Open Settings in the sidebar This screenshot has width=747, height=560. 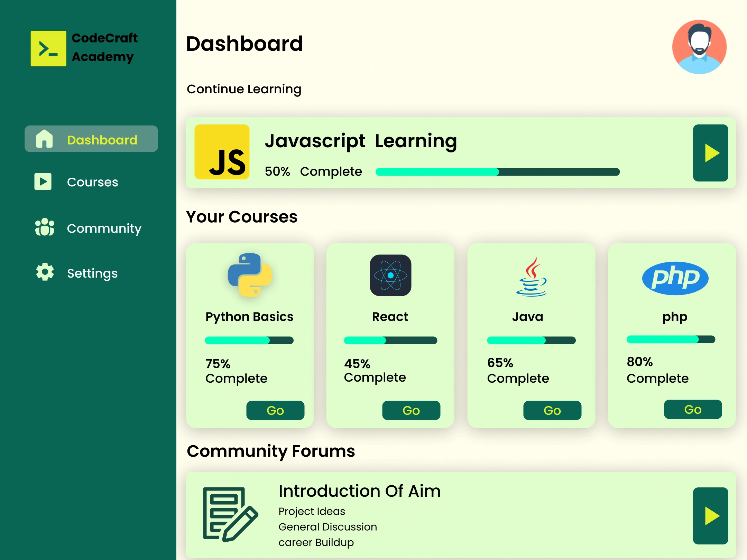pos(77,273)
